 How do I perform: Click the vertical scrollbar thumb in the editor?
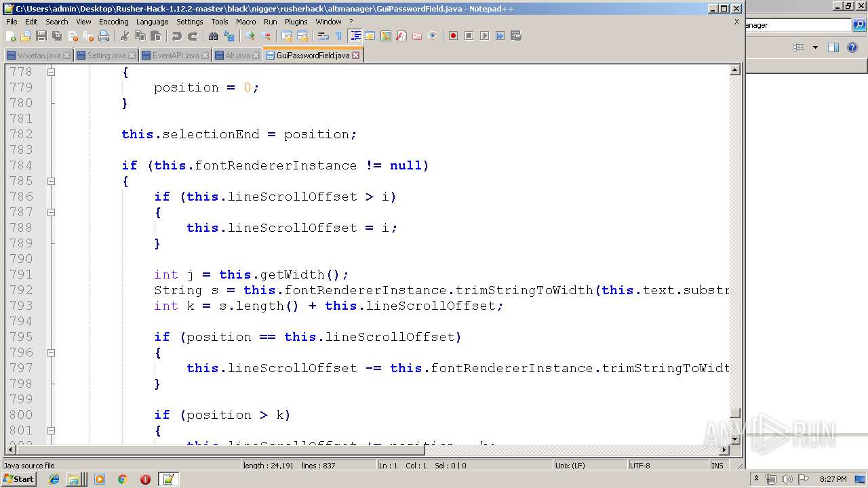coord(735,413)
